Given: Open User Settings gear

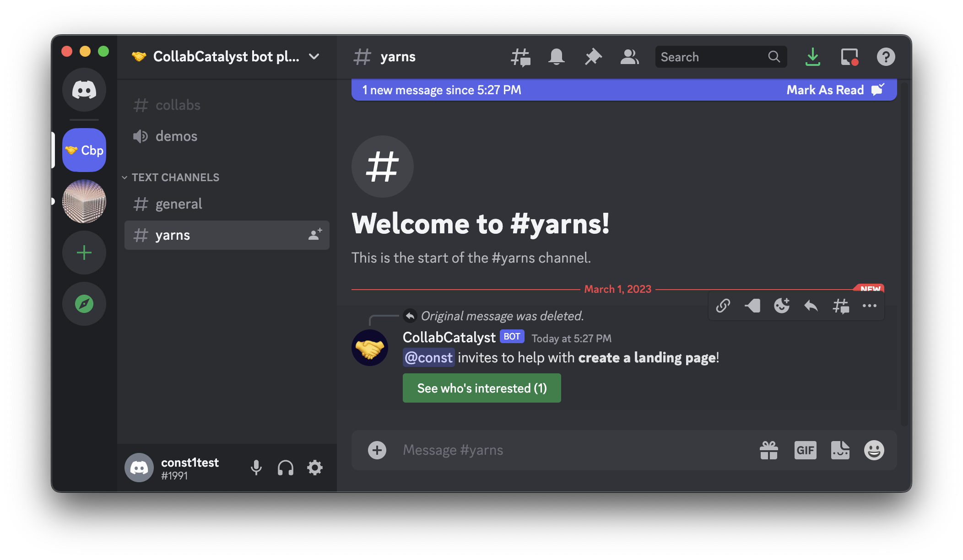Looking at the screenshot, I should click(x=315, y=468).
